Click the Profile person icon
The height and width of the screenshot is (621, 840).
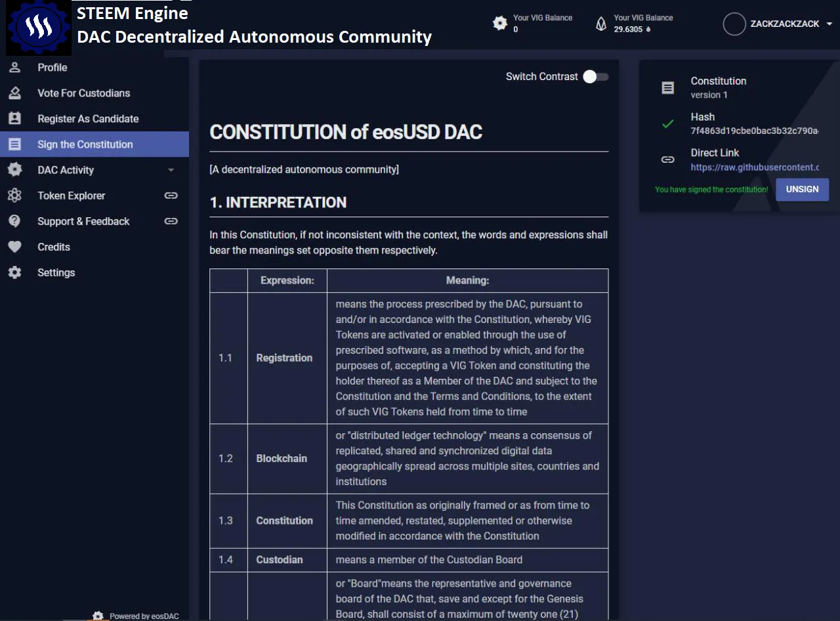(x=14, y=68)
